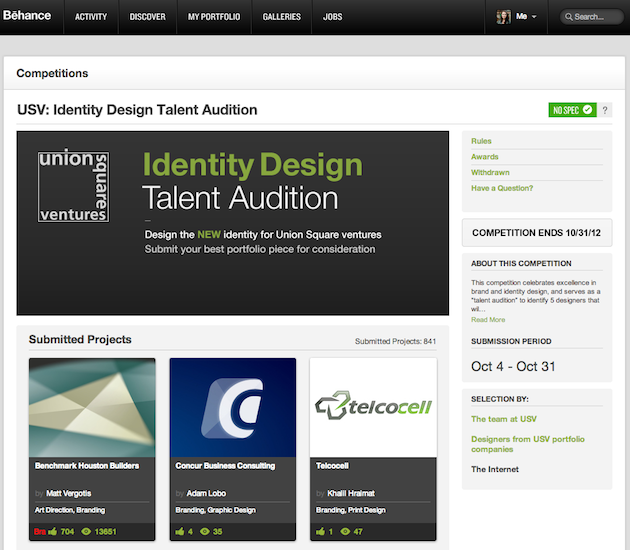This screenshot has width=630, height=550.
Task: Click COMPETITION ENDS 10/31/12 box
Action: coord(537,233)
